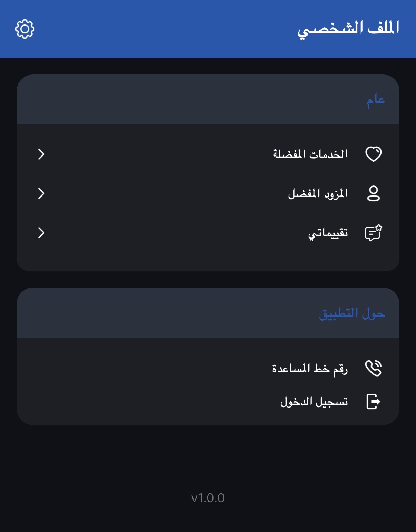416x532 pixels.
Task: Expand the المزود المفضل row chevron
Action: [x=41, y=193]
